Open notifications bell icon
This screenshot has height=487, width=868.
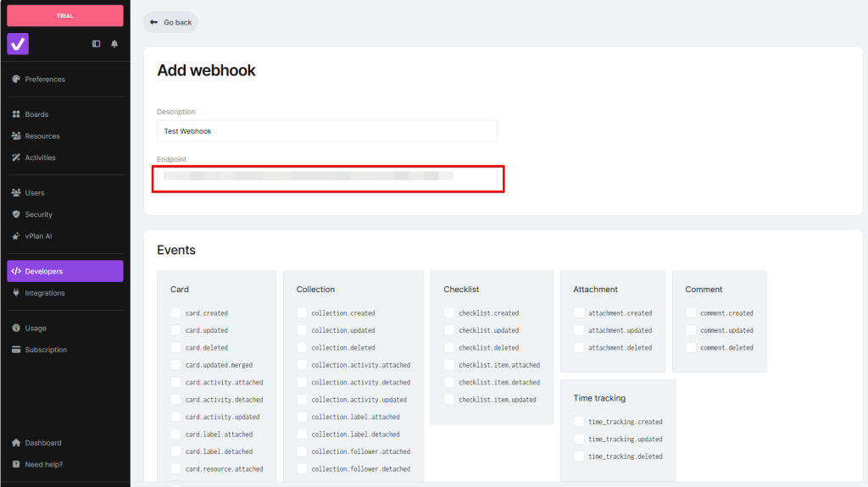(114, 44)
